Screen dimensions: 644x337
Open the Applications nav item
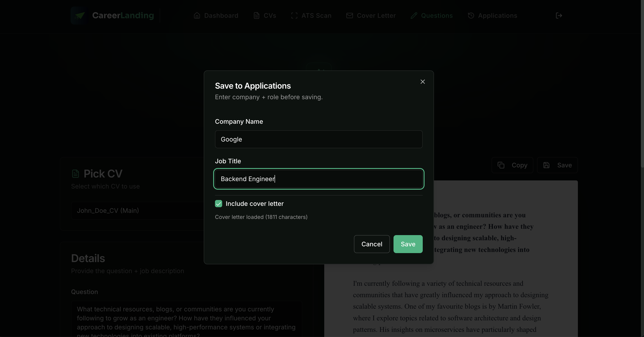[492, 16]
